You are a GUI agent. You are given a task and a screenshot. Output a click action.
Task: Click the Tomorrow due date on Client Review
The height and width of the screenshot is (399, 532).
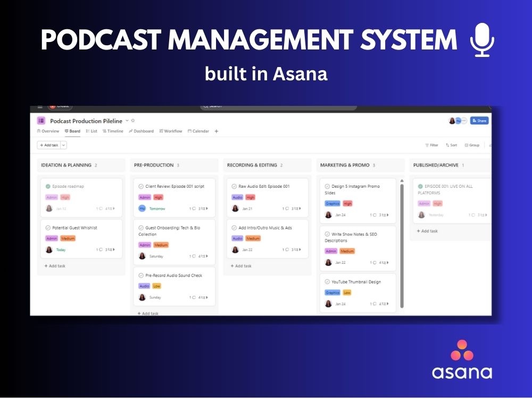pyautogui.click(x=157, y=209)
